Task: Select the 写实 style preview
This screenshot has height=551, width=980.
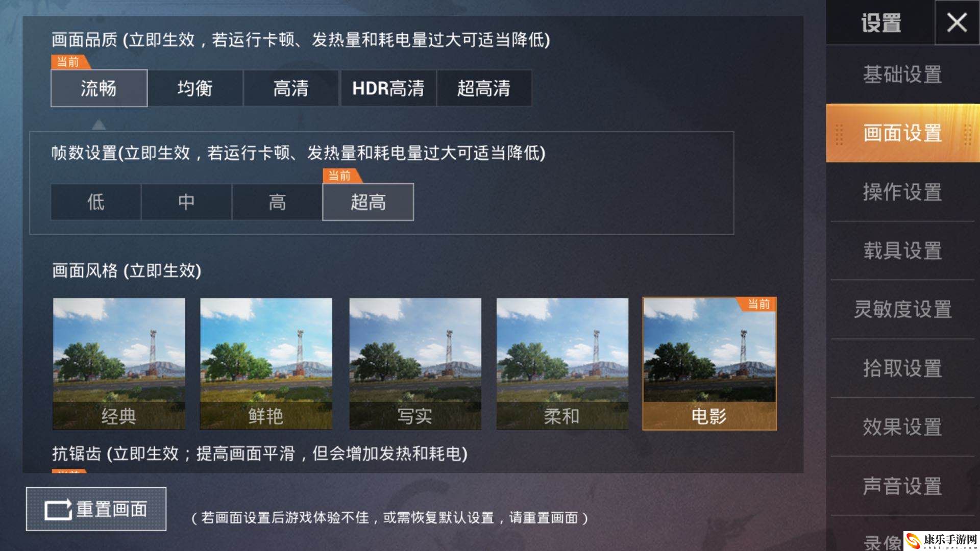Action: pos(415,364)
